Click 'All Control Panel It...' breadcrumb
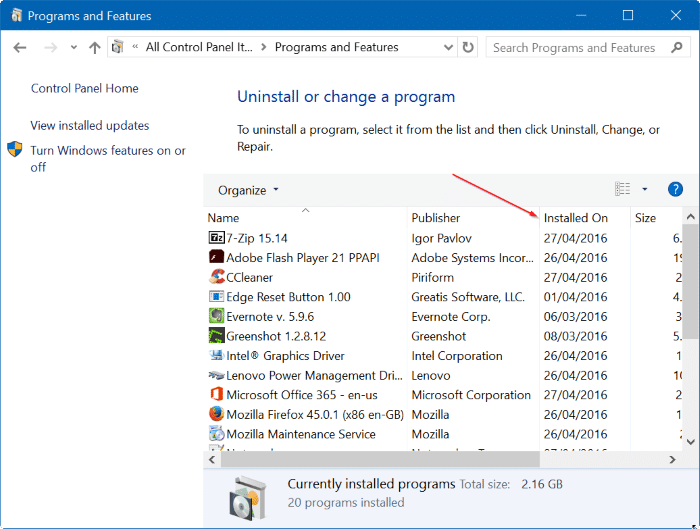The image size is (700, 529). (x=199, y=47)
